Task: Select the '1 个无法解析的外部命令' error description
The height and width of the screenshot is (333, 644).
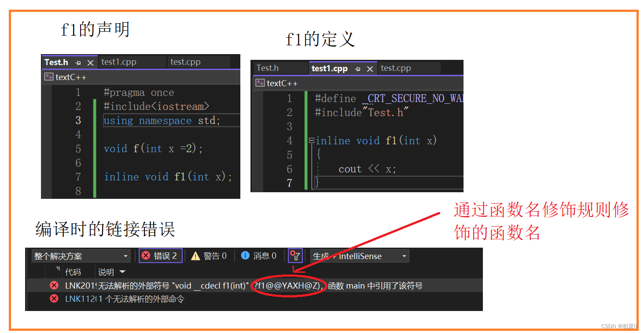Action: coord(141,299)
